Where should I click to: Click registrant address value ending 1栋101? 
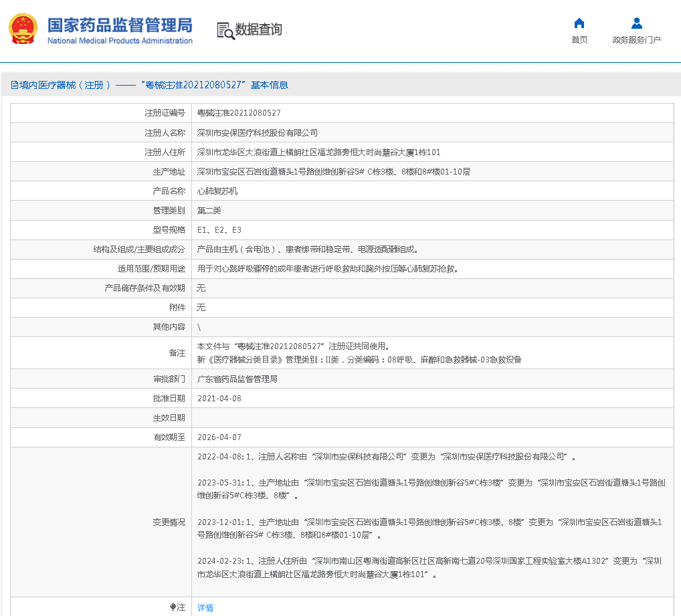[319, 152]
